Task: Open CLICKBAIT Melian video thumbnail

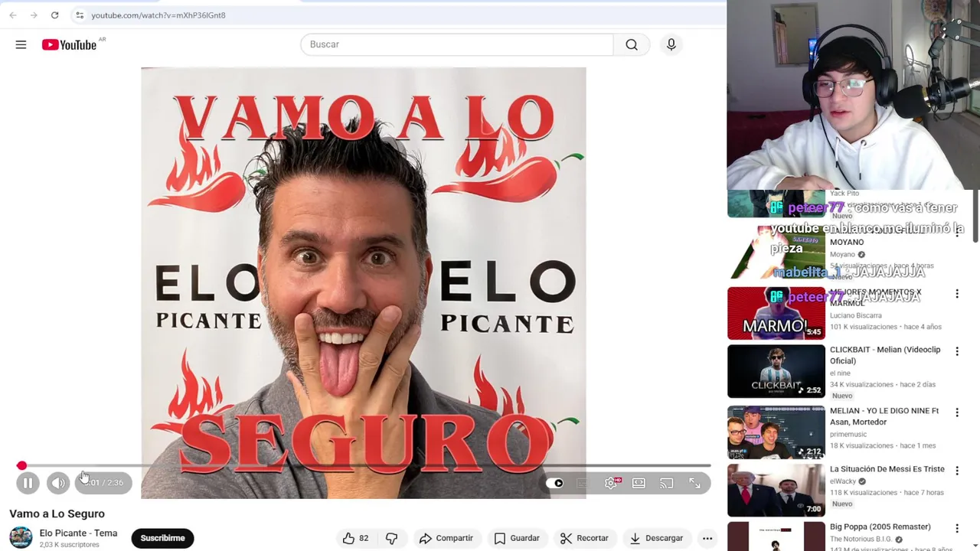Action: pos(776,371)
